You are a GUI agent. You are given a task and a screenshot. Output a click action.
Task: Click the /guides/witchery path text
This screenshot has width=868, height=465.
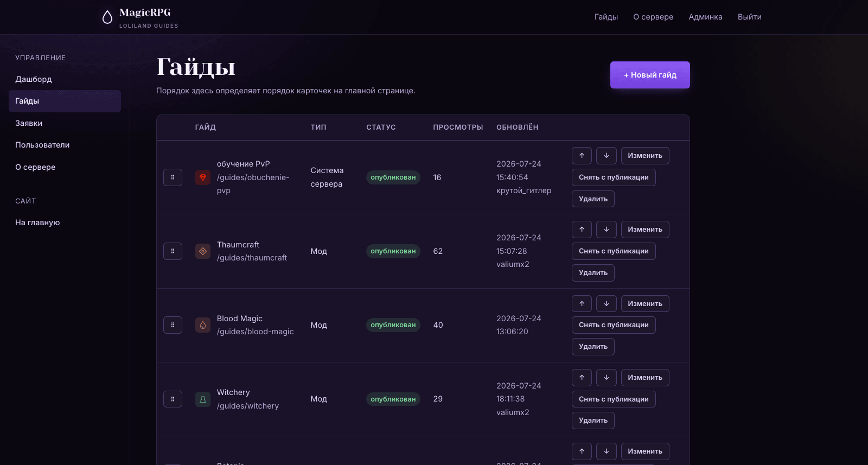tap(248, 406)
